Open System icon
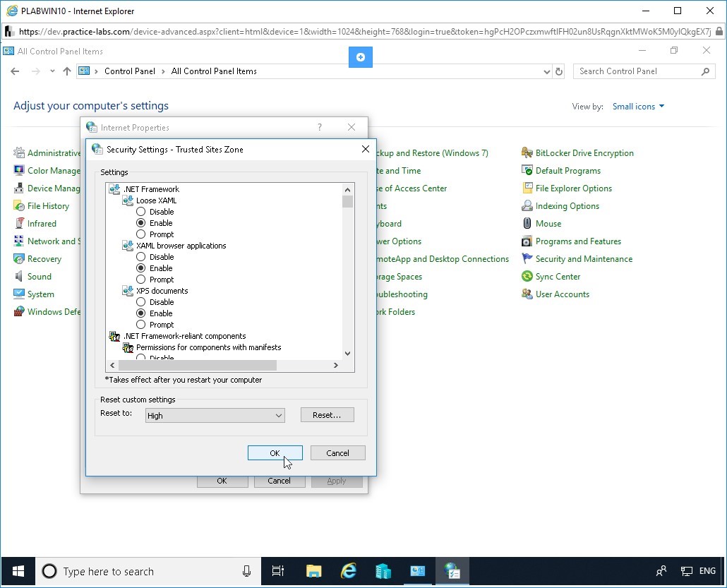 [x=19, y=294]
